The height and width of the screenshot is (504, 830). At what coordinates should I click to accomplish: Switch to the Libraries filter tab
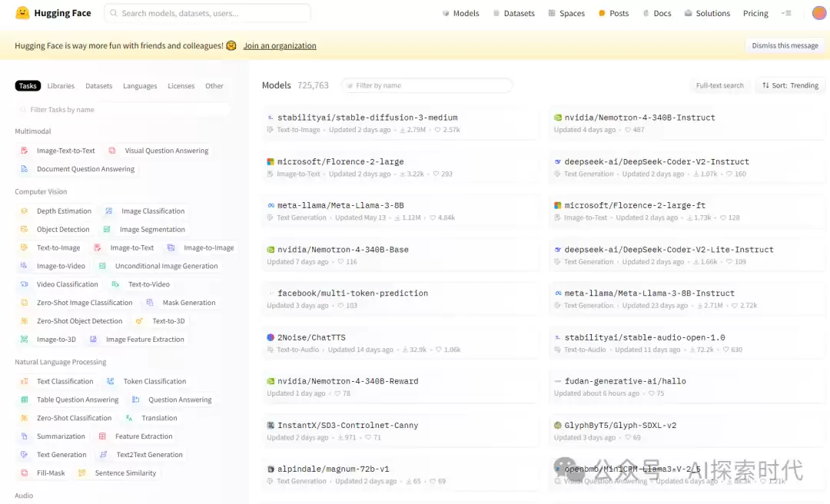tap(61, 86)
